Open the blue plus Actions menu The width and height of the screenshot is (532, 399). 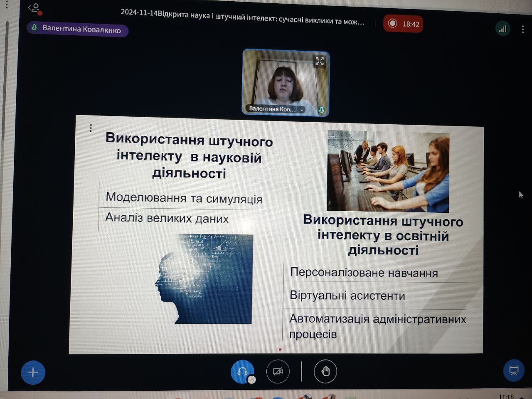point(33,372)
